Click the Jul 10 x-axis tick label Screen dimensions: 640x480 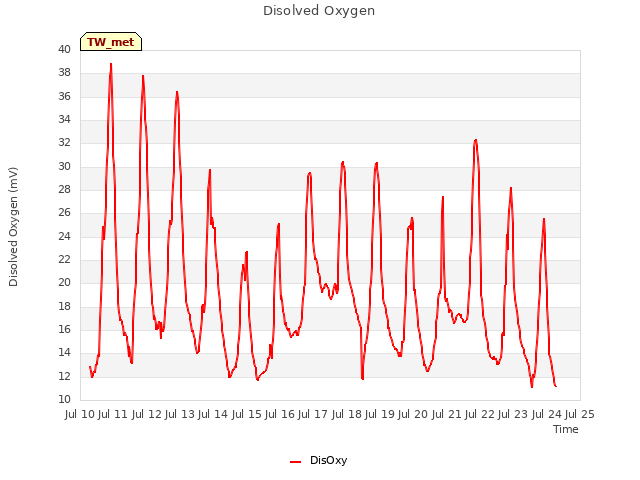pos(80,414)
